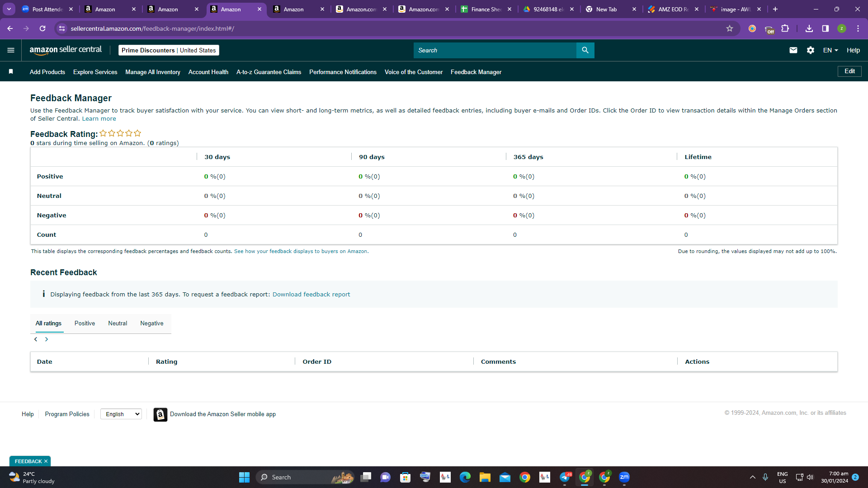Open Manage All Inventory menu item
The image size is (868, 488).
(153, 72)
